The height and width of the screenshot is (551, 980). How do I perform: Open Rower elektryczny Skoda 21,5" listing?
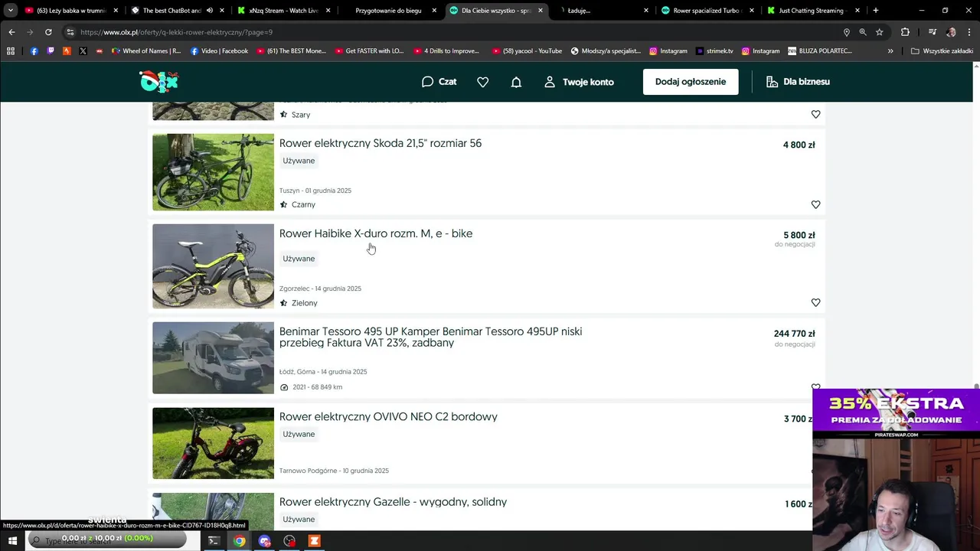tap(381, 143)
